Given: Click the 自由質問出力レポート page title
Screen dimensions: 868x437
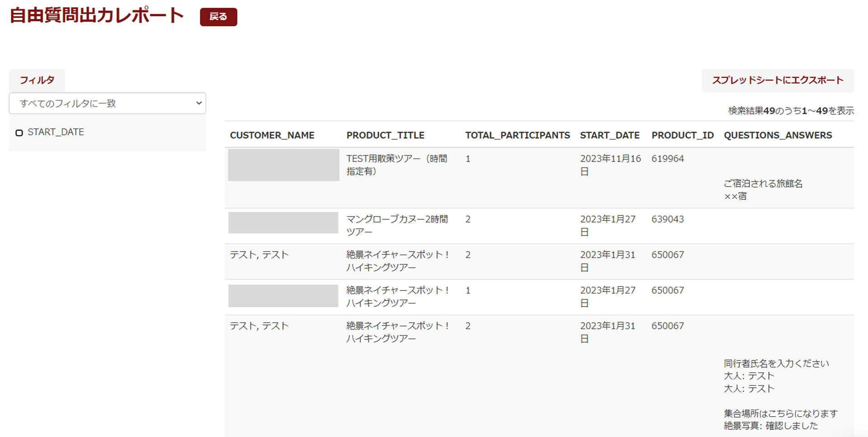Looking at the screenshot, I should (x=97, y=16).
